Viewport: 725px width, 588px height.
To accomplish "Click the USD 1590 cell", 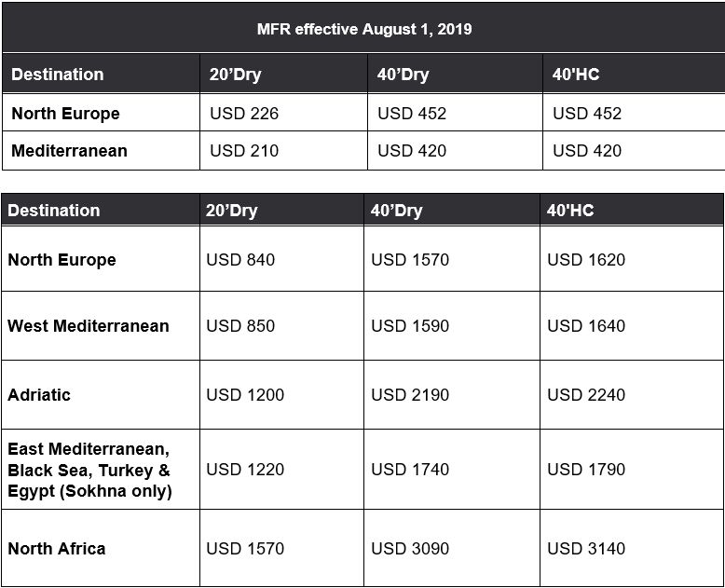I will click(x=410, y=326).
